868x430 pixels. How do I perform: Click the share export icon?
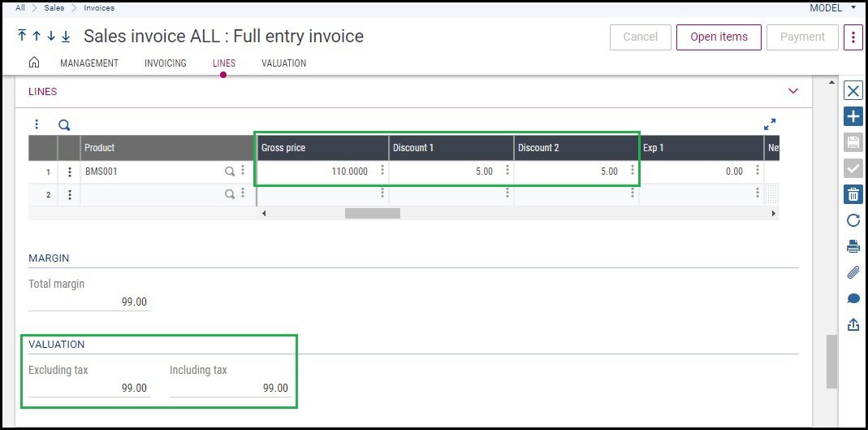tap(853, 324)
